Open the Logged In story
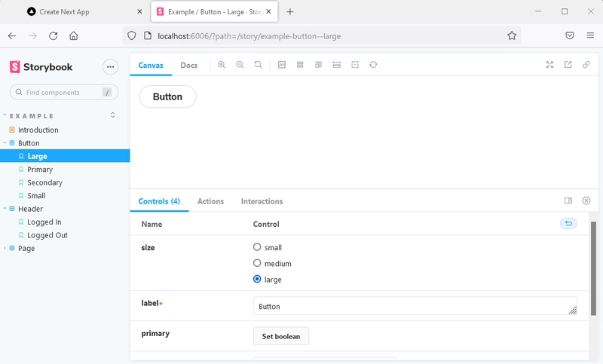The image size is (603, 364). 44,222
